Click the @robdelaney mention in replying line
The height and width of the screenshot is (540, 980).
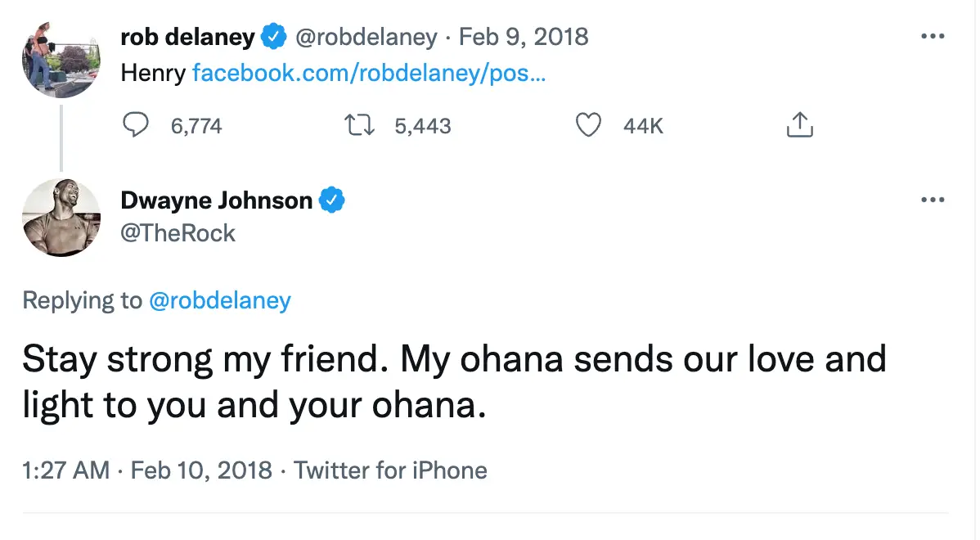(220, 300)
